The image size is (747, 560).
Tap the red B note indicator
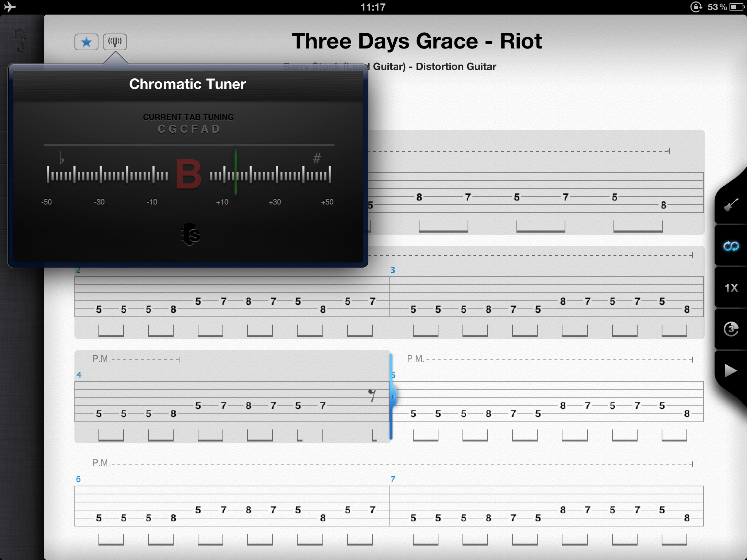[x=189, y=174]
